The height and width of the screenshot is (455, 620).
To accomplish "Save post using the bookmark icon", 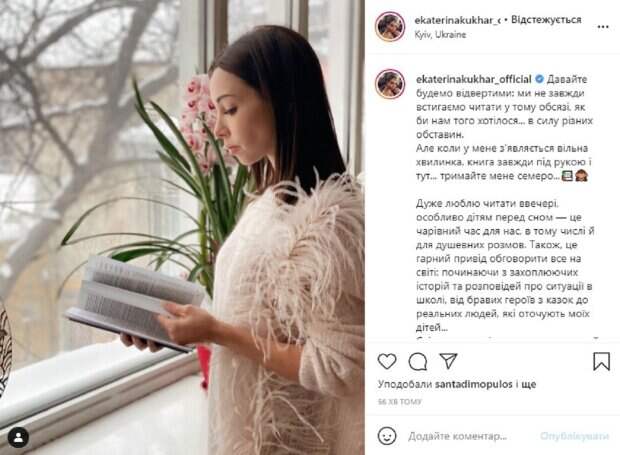I will tap(601, 361).
